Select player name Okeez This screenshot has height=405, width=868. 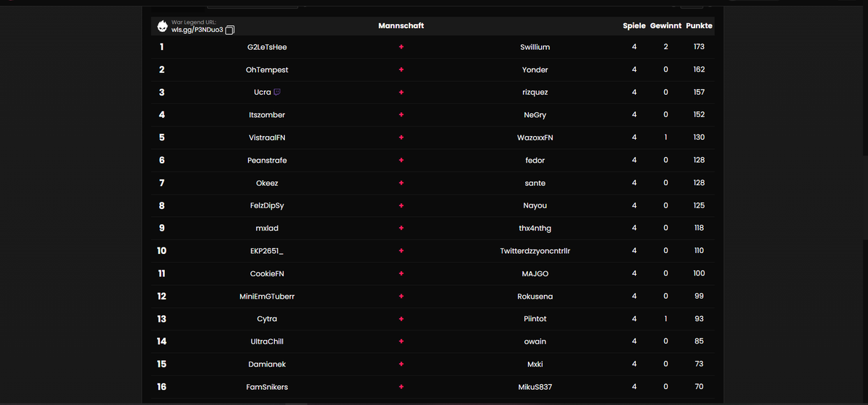click(x=267, y=183)
